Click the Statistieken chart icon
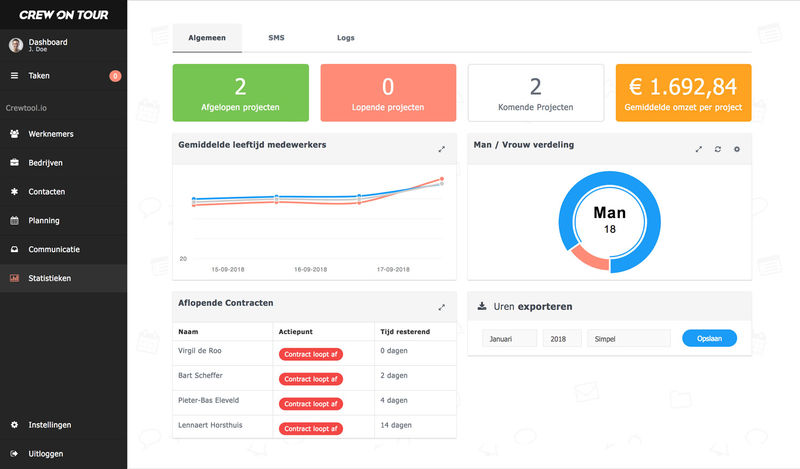Image resolution: width=800 pixels, height=469 pixels. coord(14,278)
